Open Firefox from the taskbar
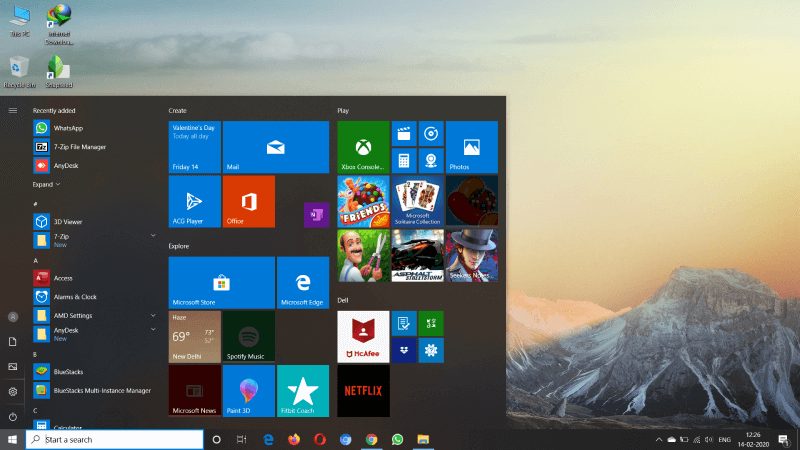800x450 pixels. click(x=294, y=439)
